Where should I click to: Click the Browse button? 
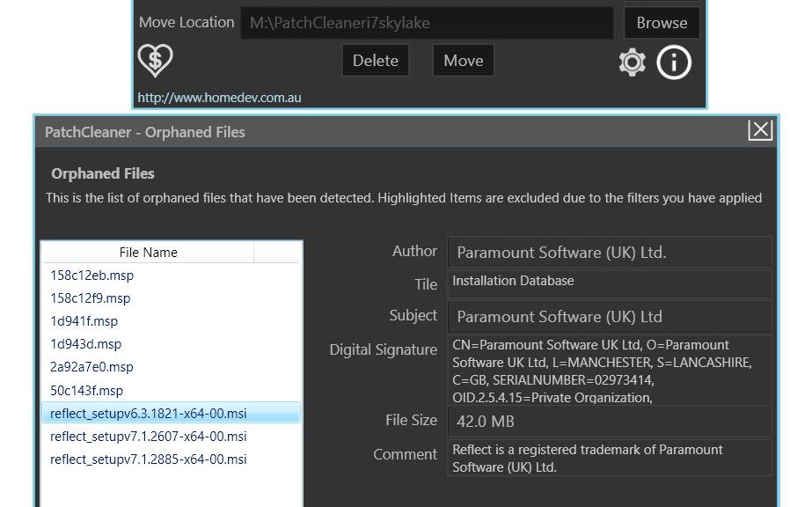click(x=662, y=23)
